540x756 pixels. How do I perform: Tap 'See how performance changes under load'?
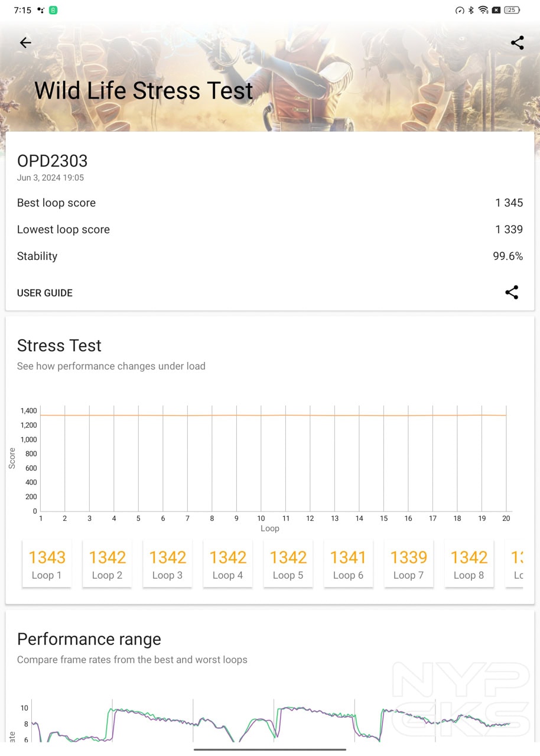[x=111, y=366]
